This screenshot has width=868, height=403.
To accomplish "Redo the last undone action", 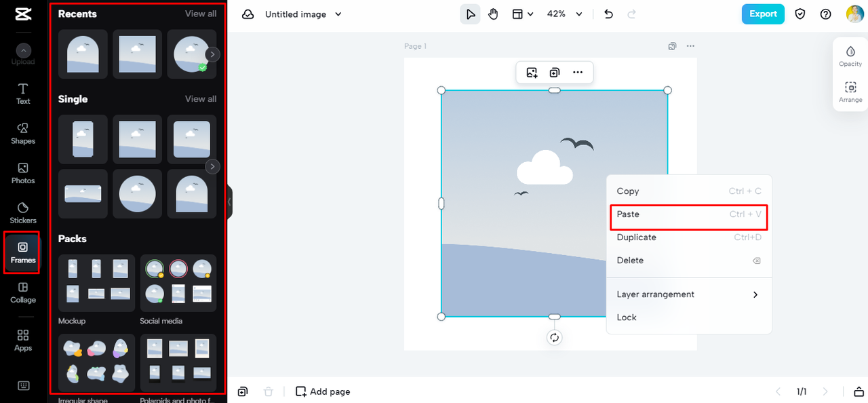I will point(632,14).
